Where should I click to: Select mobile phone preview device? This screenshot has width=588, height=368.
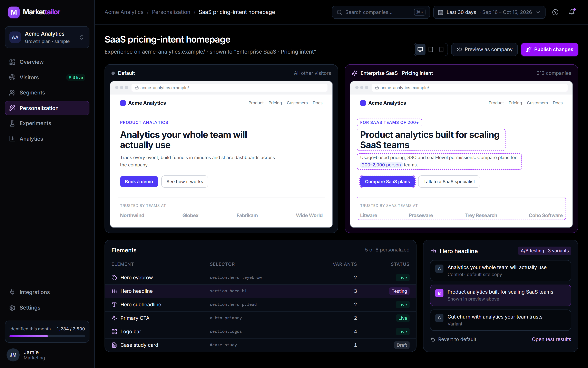coord(441,49)
